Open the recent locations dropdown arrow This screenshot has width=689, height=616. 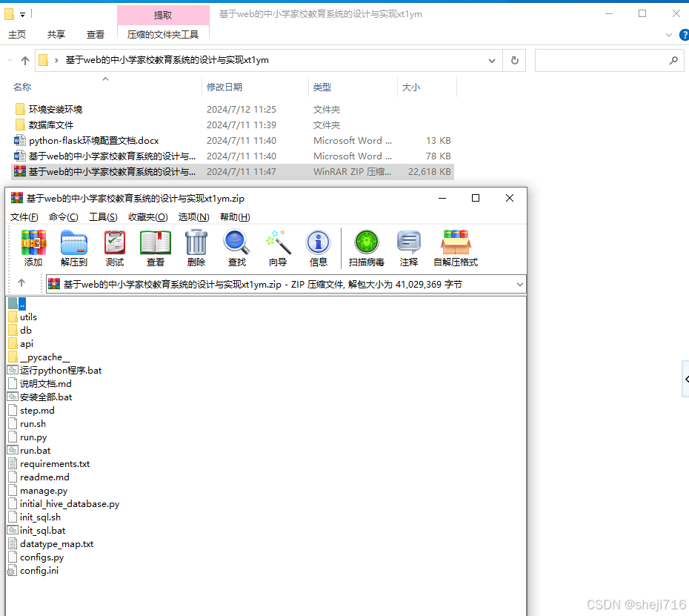pos(10,61)
